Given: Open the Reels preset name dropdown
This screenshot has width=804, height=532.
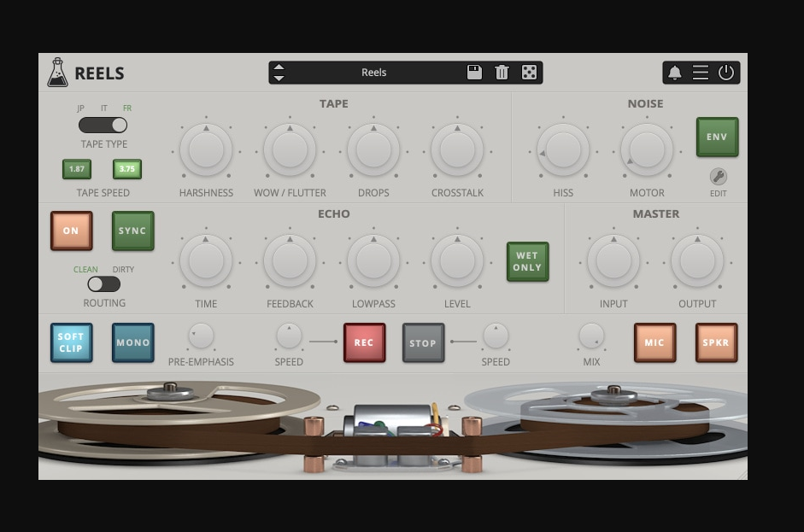Looking at the screenshot, I should 374,73.
